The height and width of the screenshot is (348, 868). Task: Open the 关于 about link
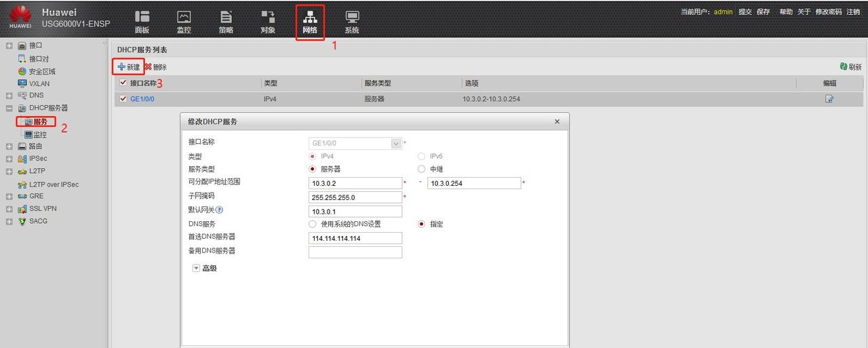pyautogui.click(x=804, y=12)
